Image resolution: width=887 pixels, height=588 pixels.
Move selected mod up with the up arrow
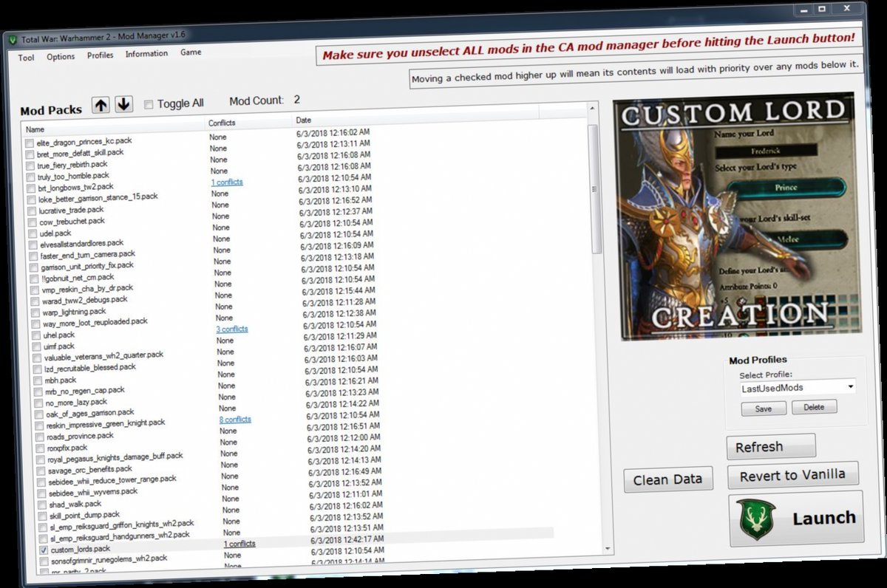(101, 105)
